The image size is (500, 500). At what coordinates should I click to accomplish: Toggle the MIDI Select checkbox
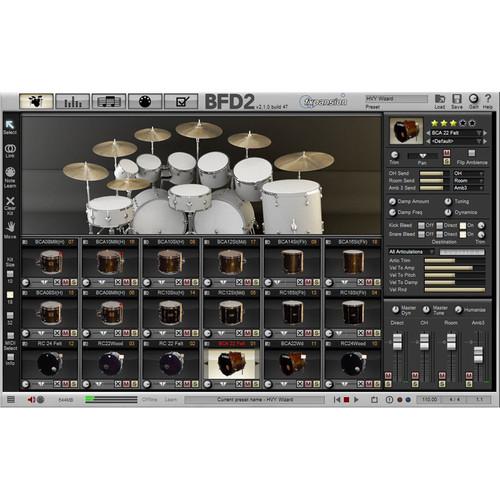pyautogui.click(x=10, y=335)
